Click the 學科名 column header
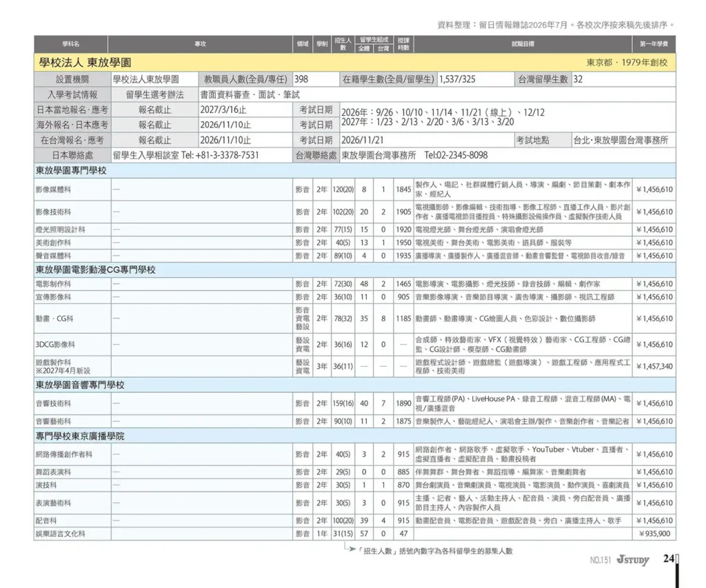This screenshot has height=588, width=706. 71,44
